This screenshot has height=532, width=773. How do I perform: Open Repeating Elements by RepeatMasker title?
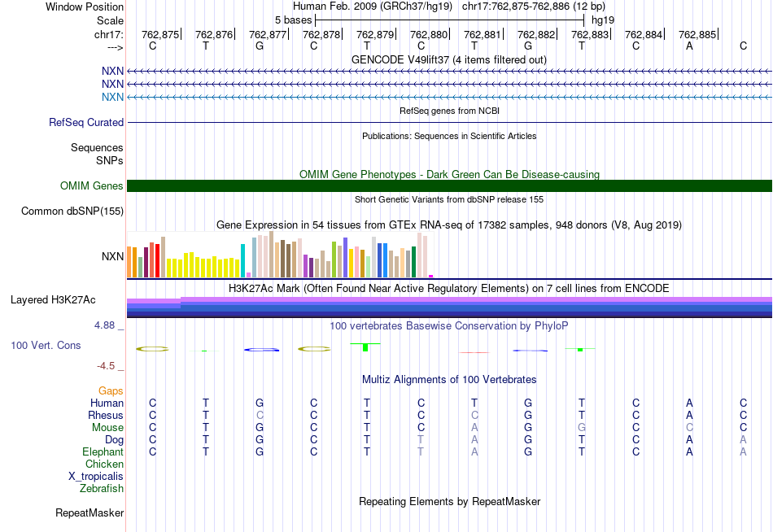[x=449, y=501]
